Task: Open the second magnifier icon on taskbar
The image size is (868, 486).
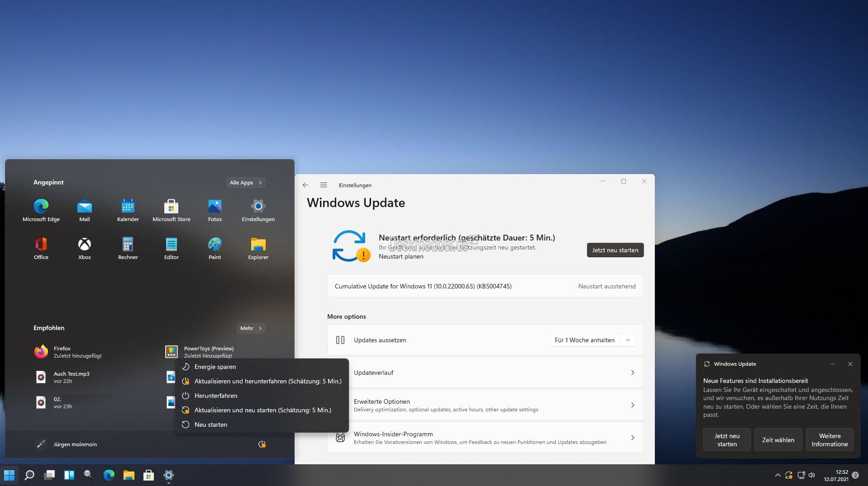Action: click(89, 475)
